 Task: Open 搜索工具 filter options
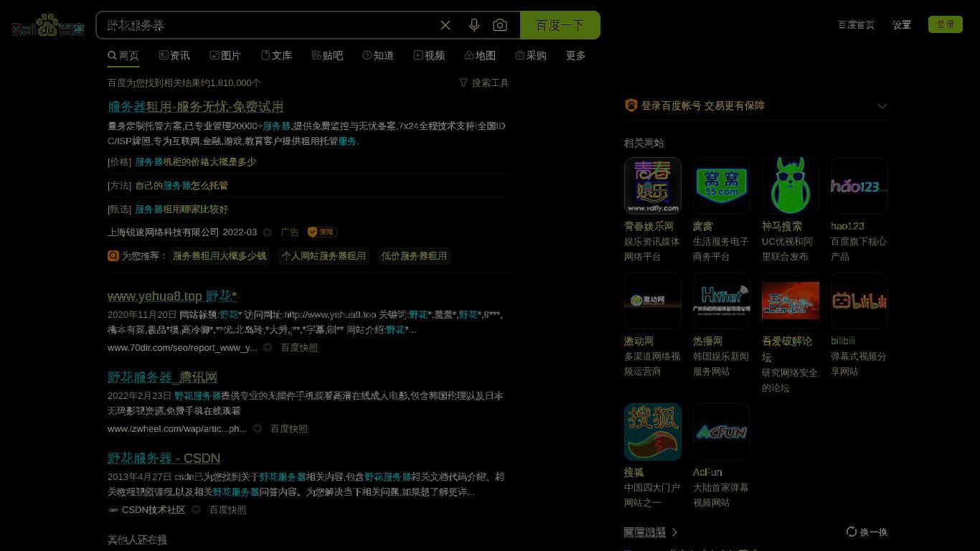tap(484, 83)
